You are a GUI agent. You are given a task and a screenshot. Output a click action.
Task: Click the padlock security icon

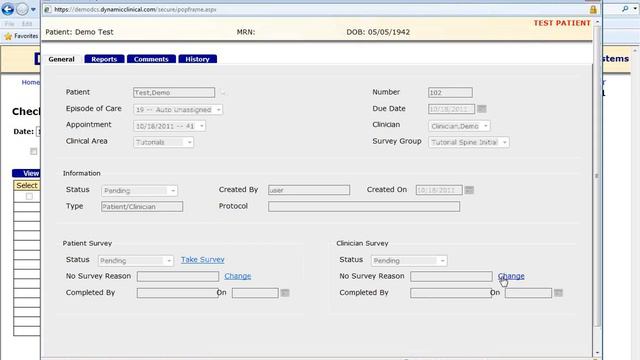[x=593, y=9]
